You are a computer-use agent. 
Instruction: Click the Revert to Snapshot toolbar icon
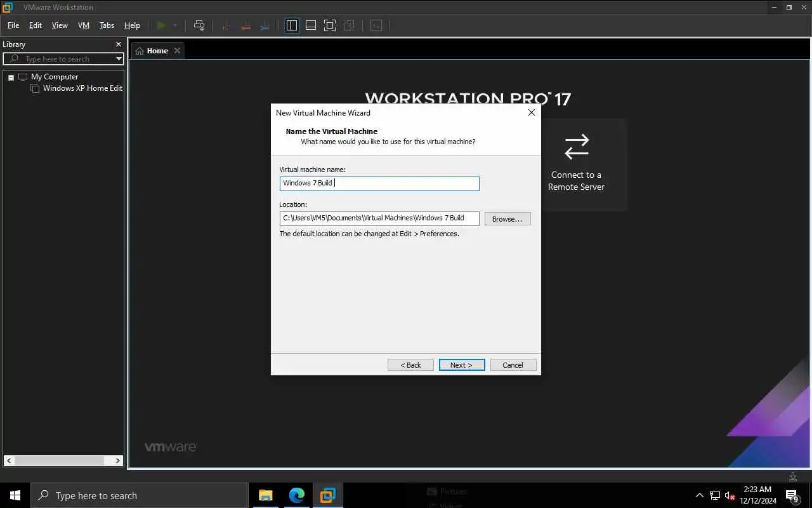(x=245, y=25)
